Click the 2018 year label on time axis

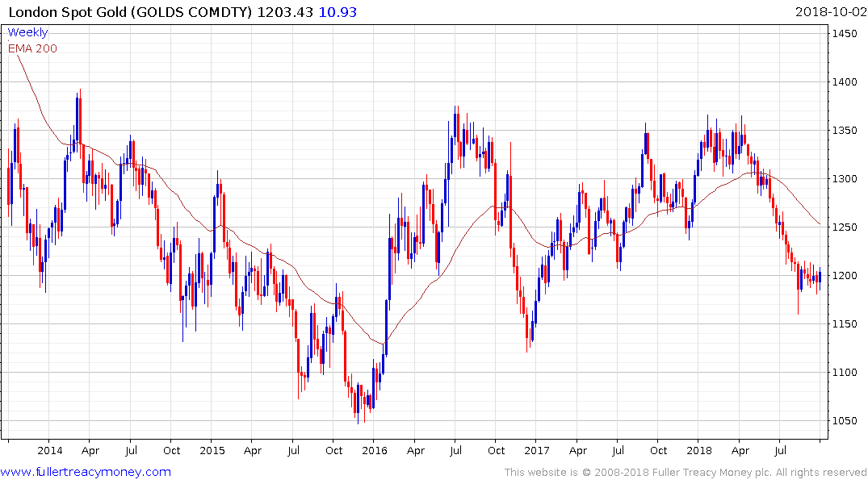[x=699, y=450]
